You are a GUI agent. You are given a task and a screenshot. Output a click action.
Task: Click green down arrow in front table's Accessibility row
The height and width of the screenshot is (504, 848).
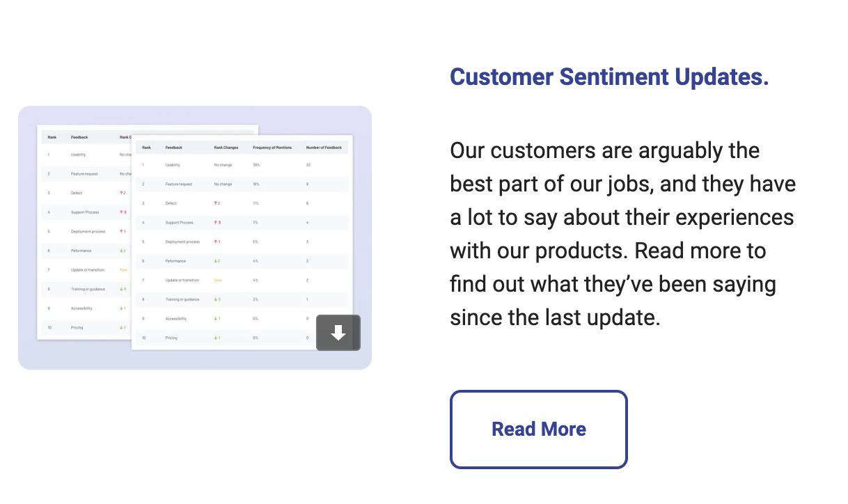click(x=216, y=319)
